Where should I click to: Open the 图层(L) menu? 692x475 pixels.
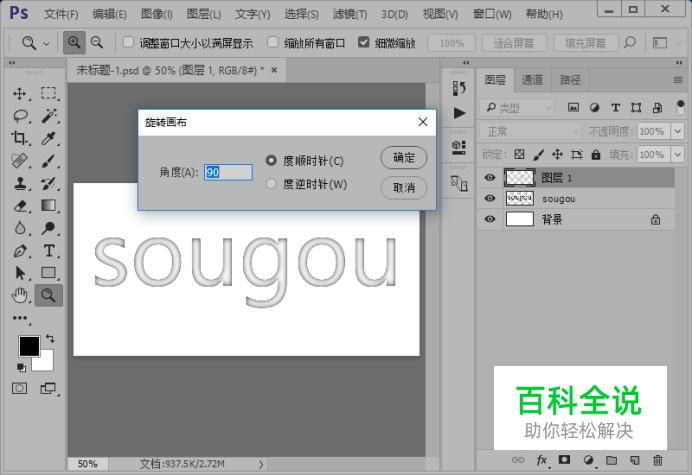click(x=203, y=14)
